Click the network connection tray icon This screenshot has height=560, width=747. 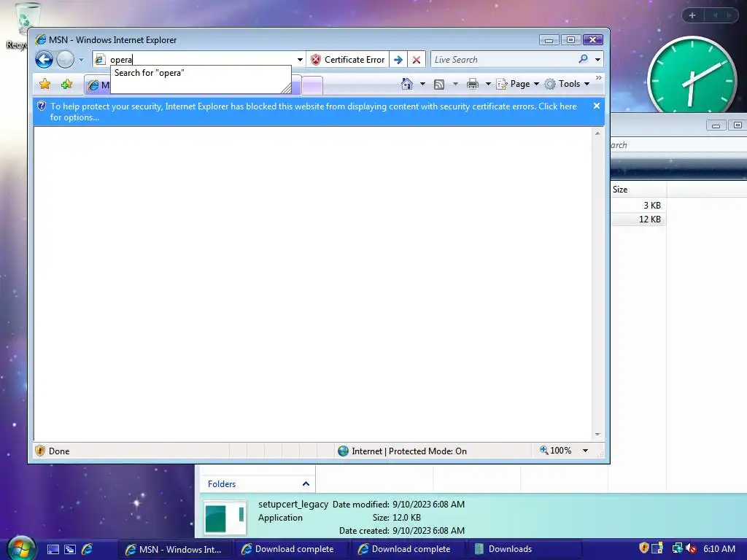tap(677, 548)
